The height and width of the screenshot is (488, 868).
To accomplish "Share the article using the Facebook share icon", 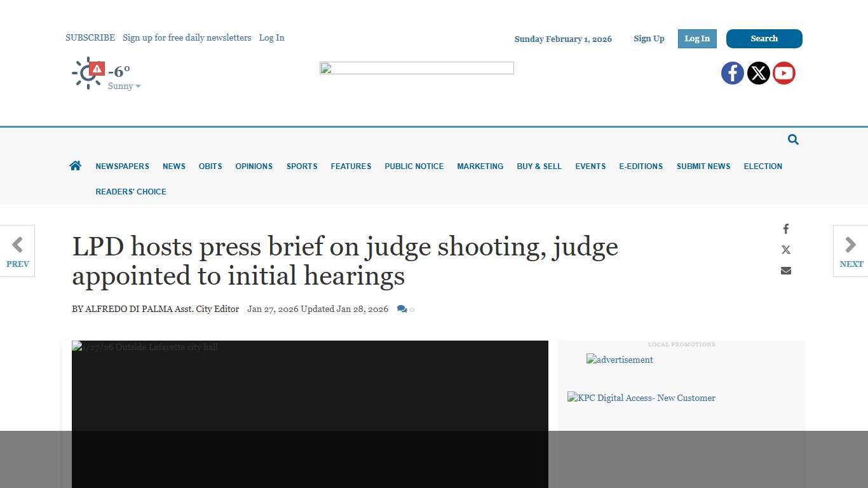I will pyautogui.click(x=785, y=229).
